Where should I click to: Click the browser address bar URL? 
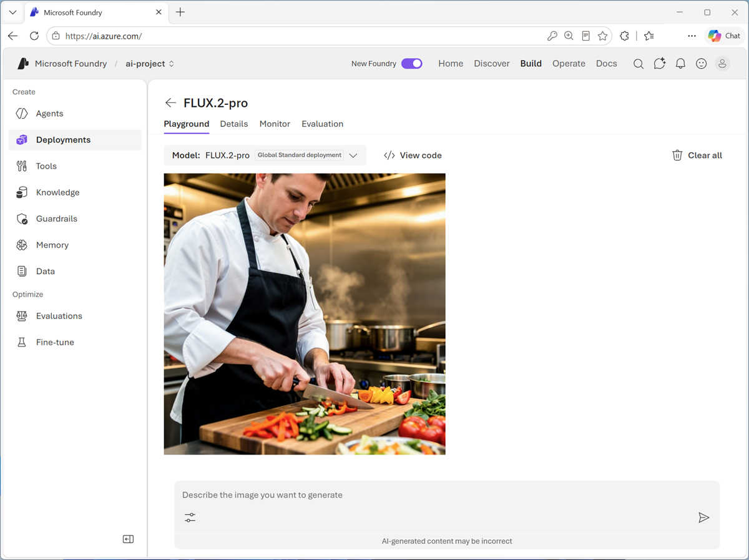click(104, 36)
